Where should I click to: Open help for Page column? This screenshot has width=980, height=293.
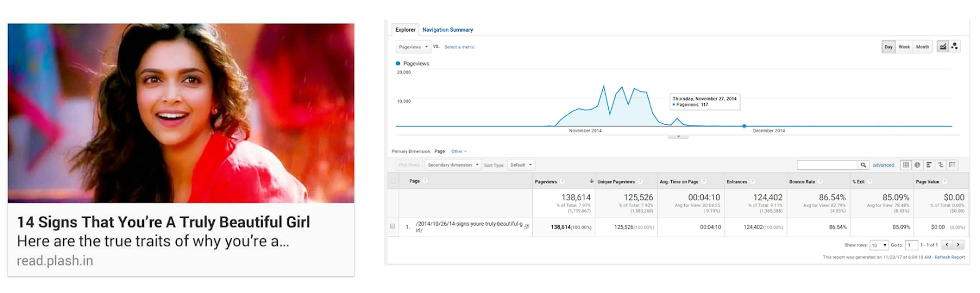[425, 181]
